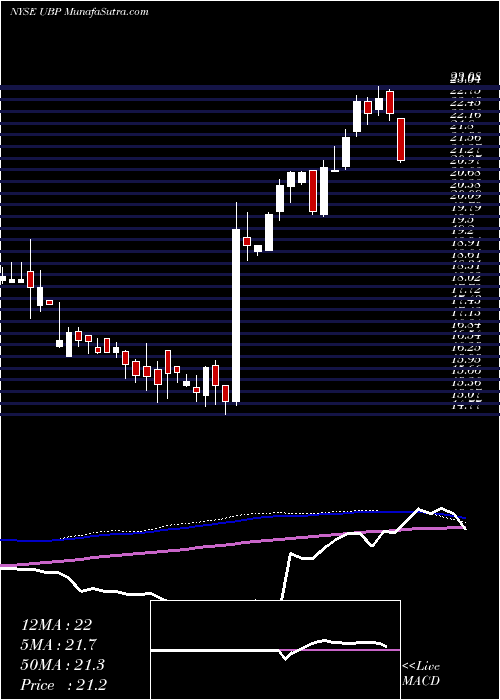The image size is (500, 700).
Task: Click the 22.16 price axis label
Action: point(466,115)
